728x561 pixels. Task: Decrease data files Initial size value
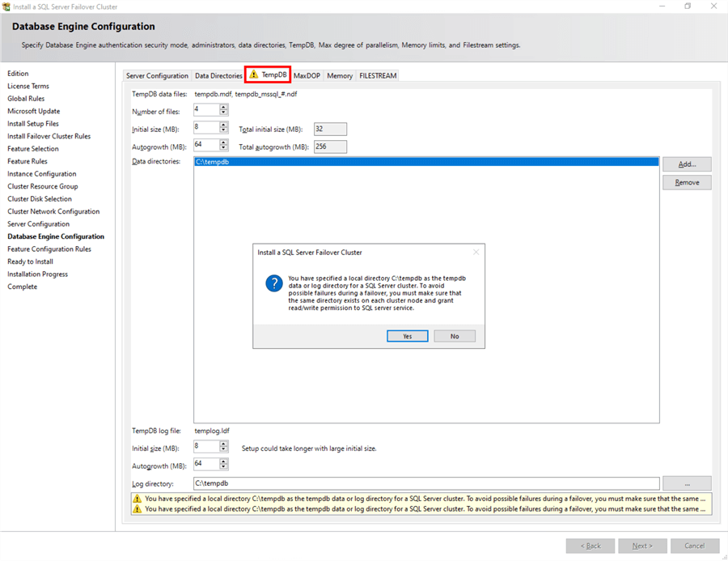[224, 130]
